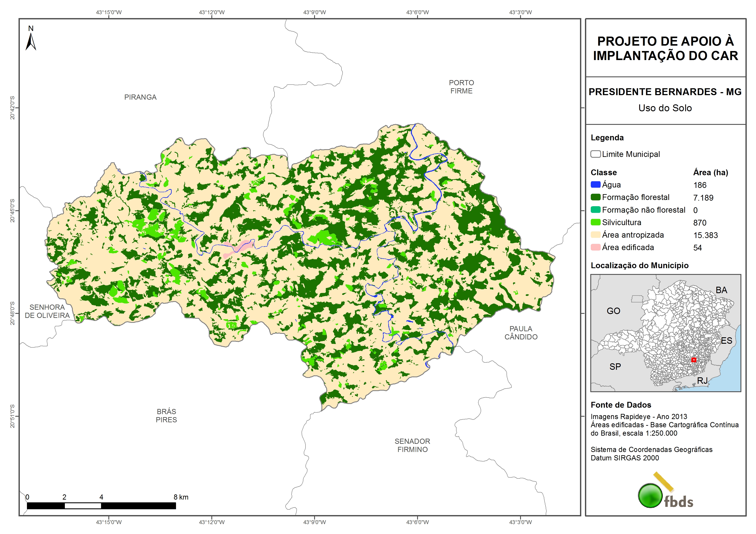Click the dark green Formação florestal swatch
Image resolution: width=756 pixels, height=534 pixels.
(595, 197)
